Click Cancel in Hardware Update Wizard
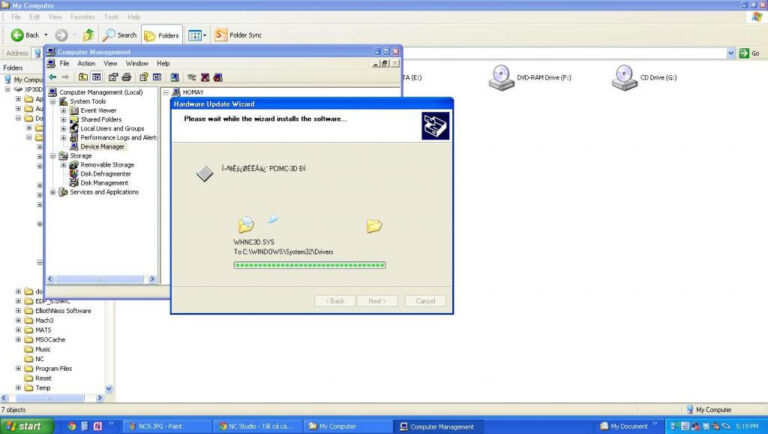Viewport: 768px width, 434px height. tap(424, 301)
